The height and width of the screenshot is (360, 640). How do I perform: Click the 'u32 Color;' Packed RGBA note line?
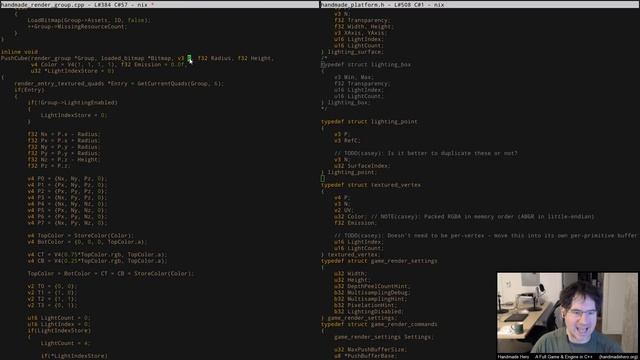click(x=464, y=217)
